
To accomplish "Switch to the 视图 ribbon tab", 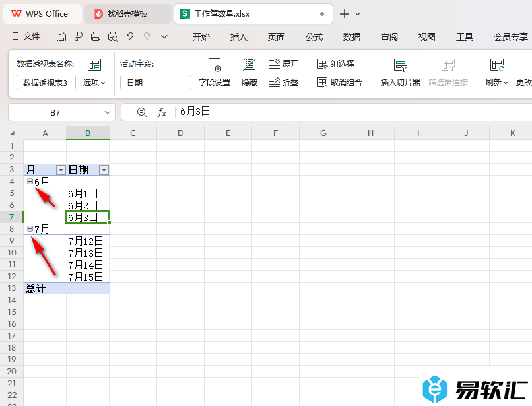I will (x=427, y=37).
